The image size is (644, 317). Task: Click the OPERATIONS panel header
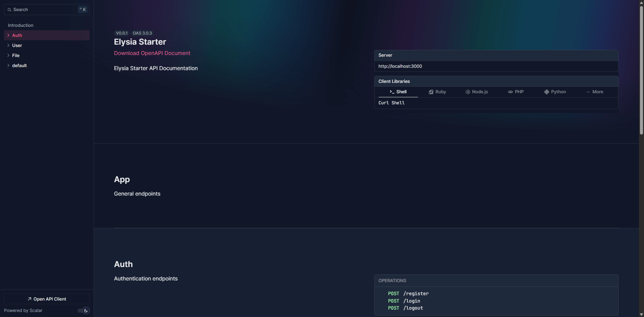tap(496, 281)
